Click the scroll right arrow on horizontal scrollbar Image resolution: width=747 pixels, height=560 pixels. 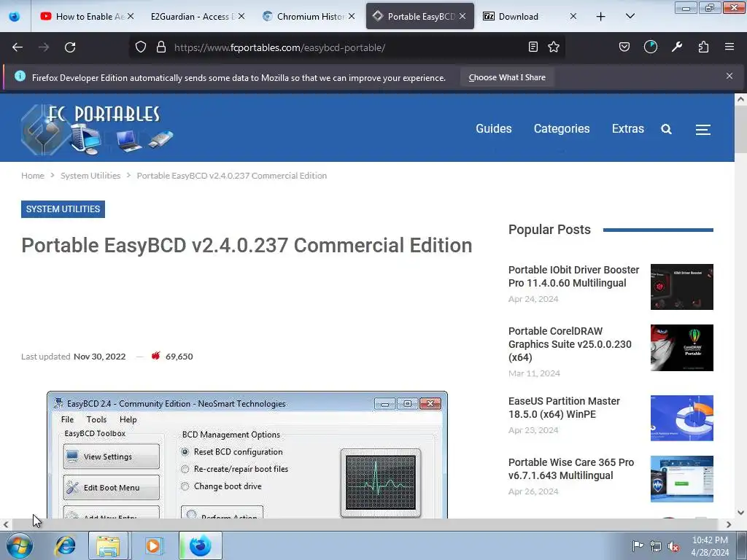coord(729,525)
